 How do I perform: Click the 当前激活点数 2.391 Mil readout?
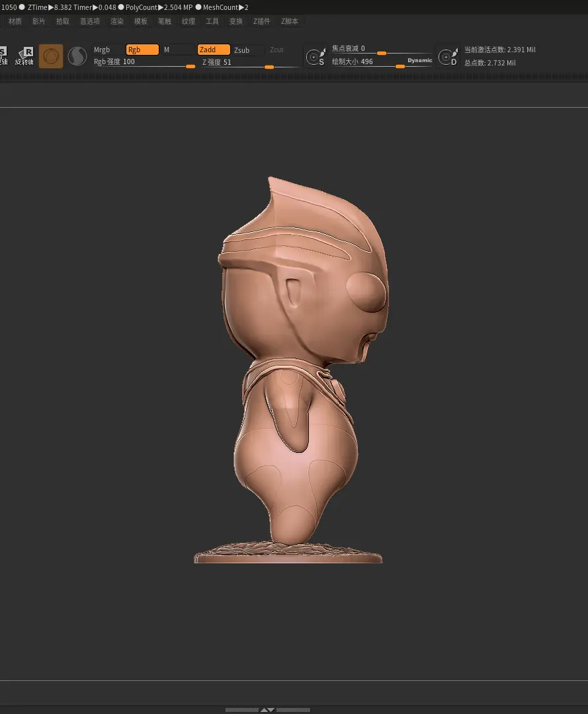(499, 50)
